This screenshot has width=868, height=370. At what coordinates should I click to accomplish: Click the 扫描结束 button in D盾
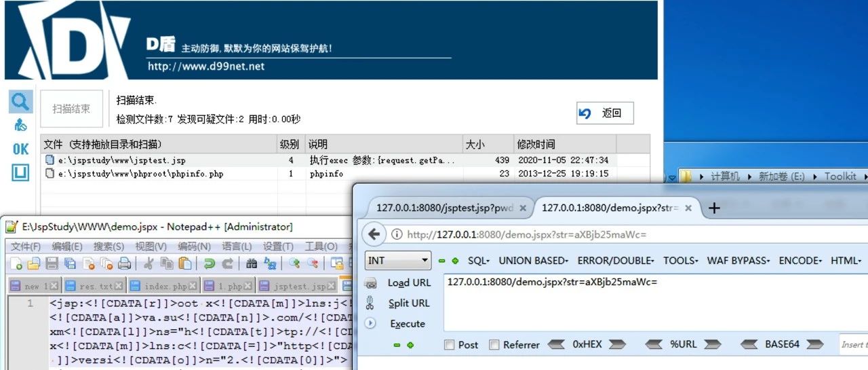72,109
